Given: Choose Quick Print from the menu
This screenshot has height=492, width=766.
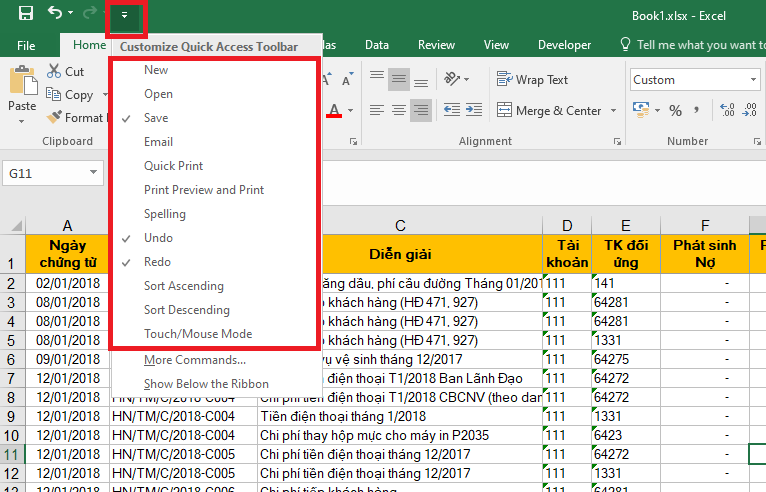Looking at the screenshot, I should (173, 166).
